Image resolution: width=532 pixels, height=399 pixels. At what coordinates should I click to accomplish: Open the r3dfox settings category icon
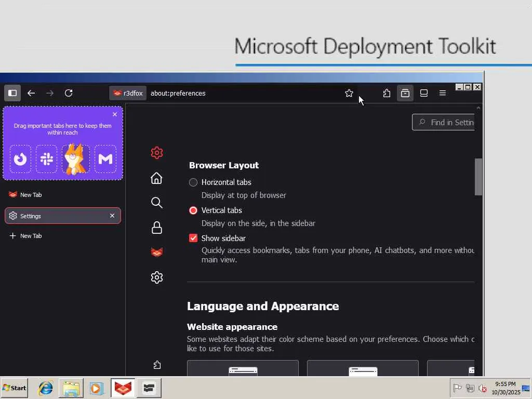point(157,252)
